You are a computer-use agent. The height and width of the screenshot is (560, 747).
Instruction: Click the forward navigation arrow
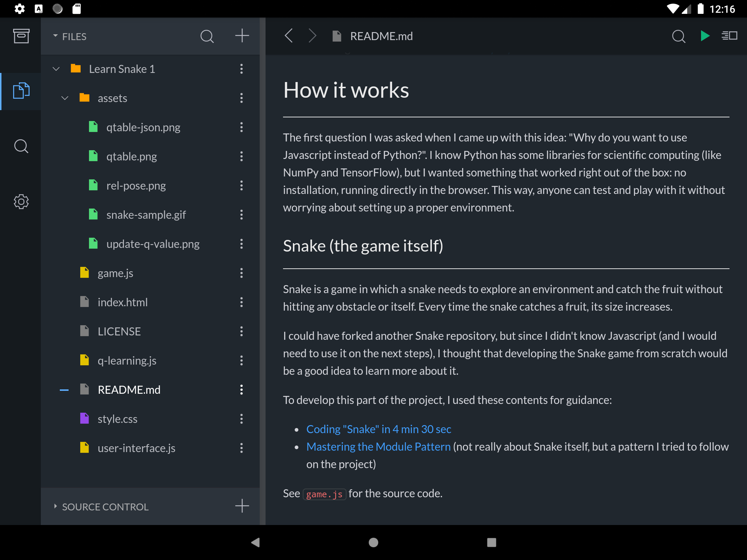(x=312, y=36)
